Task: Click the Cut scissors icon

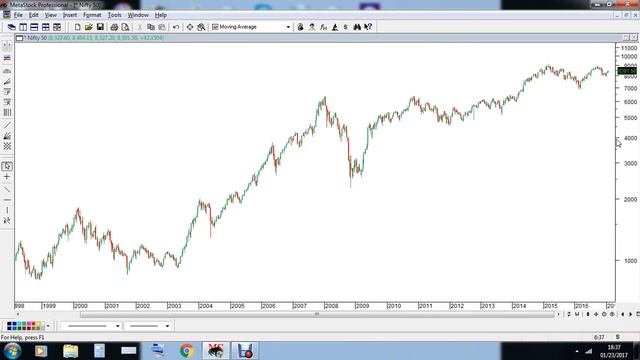Action: (x=140, y=27)
